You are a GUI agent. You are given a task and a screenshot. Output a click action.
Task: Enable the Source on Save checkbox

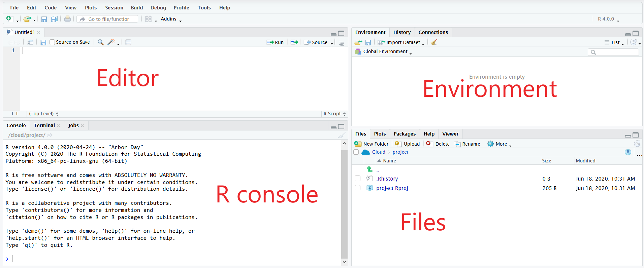pyautogui.click(x=52, y=42)
